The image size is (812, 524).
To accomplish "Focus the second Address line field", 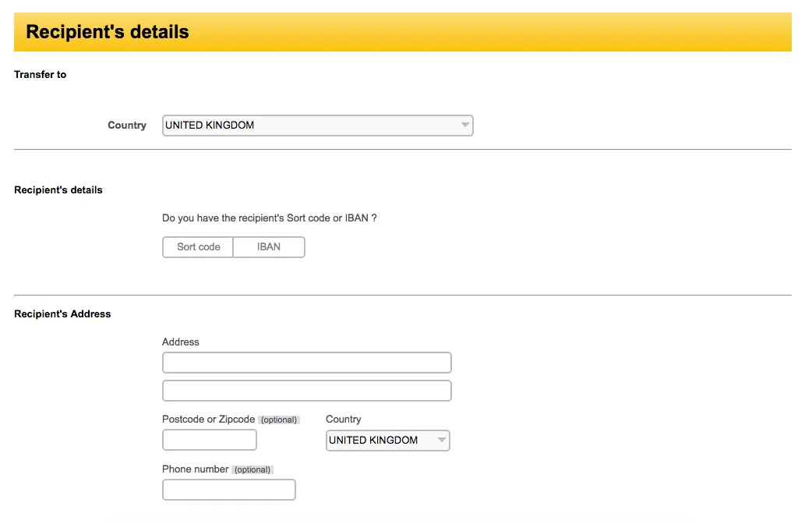I will point(306,391).
